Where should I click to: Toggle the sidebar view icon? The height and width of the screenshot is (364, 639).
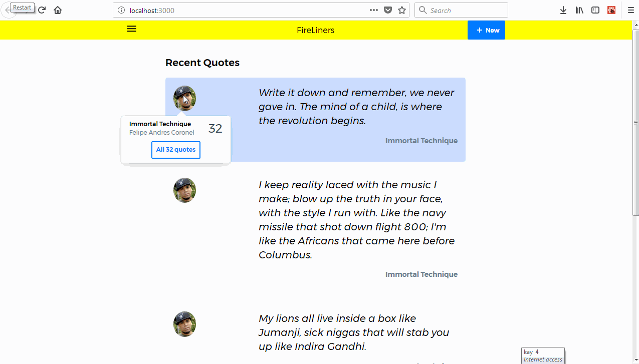click(x=595, y=10)
